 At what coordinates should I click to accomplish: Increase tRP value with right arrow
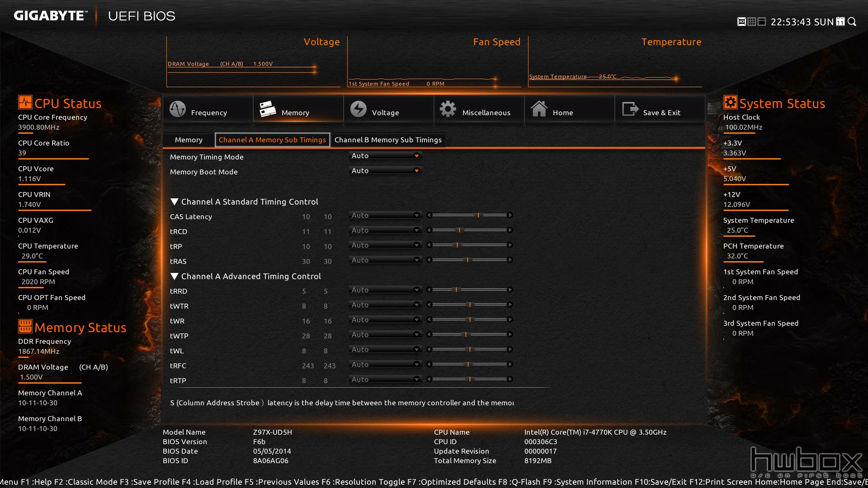tap(510, 245)
